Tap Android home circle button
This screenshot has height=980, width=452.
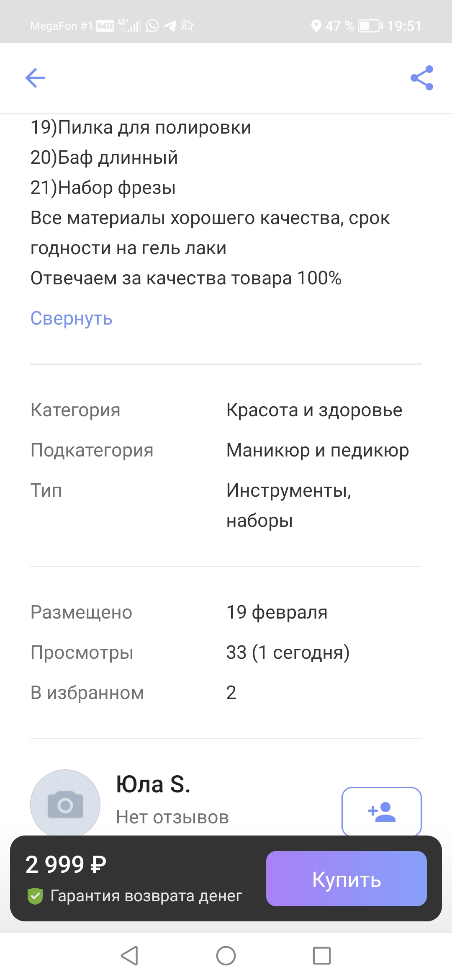[226, 956]
